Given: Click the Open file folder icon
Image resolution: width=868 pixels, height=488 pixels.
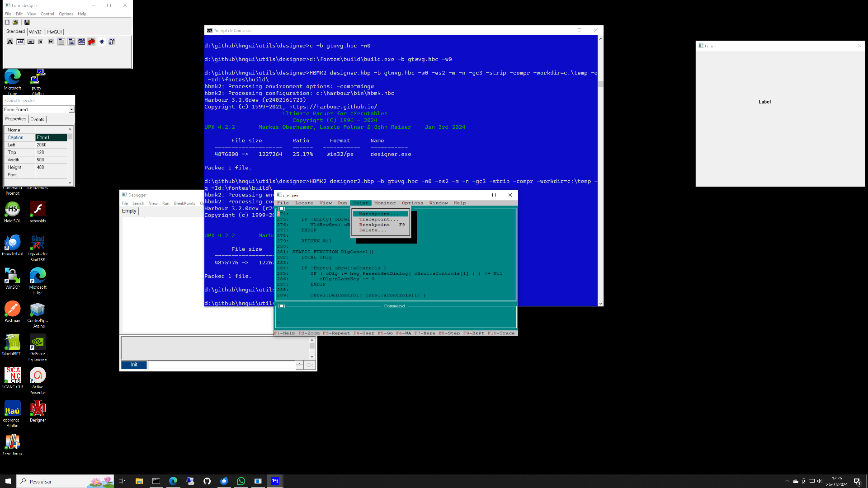Looking at the screenshot, I should (x=15, y=22).
